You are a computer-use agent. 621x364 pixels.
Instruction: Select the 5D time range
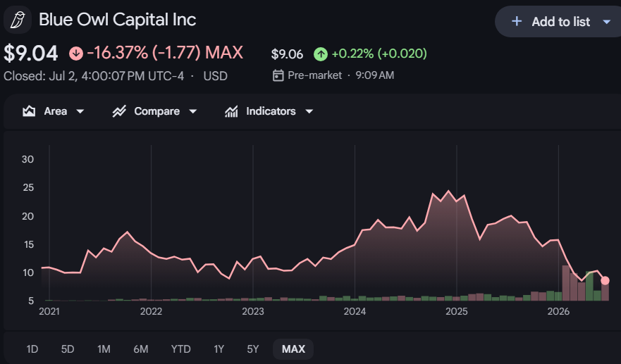(x=68, y=349)
